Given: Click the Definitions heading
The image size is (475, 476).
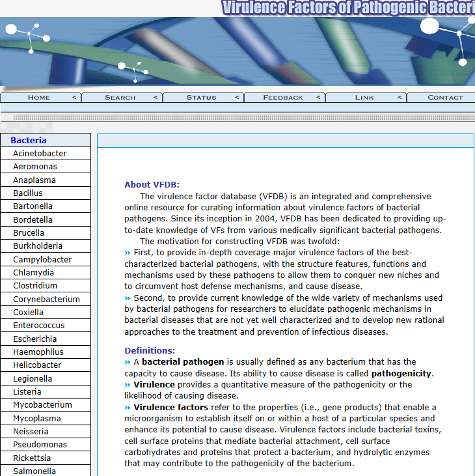Looking at the screenshot, I should (x=150, y=350).
